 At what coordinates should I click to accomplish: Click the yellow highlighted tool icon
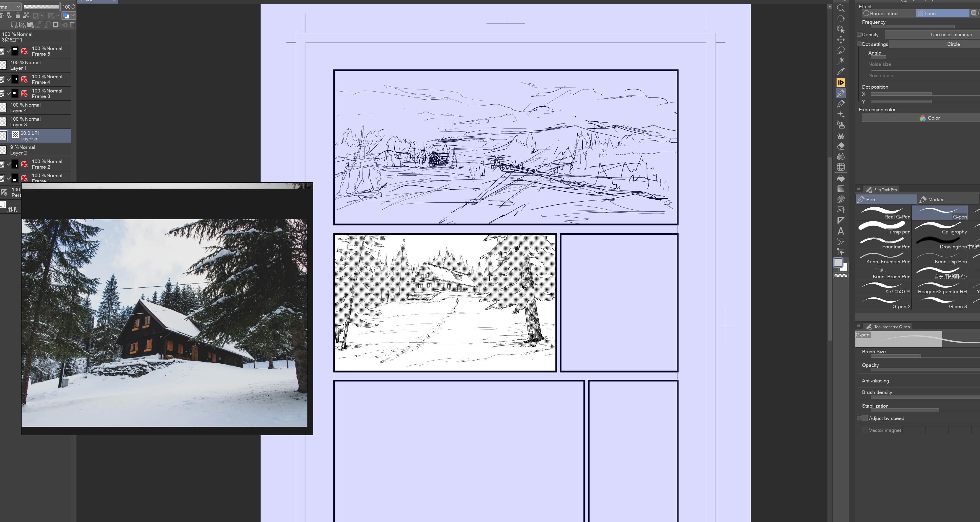(x=841, y=83)
